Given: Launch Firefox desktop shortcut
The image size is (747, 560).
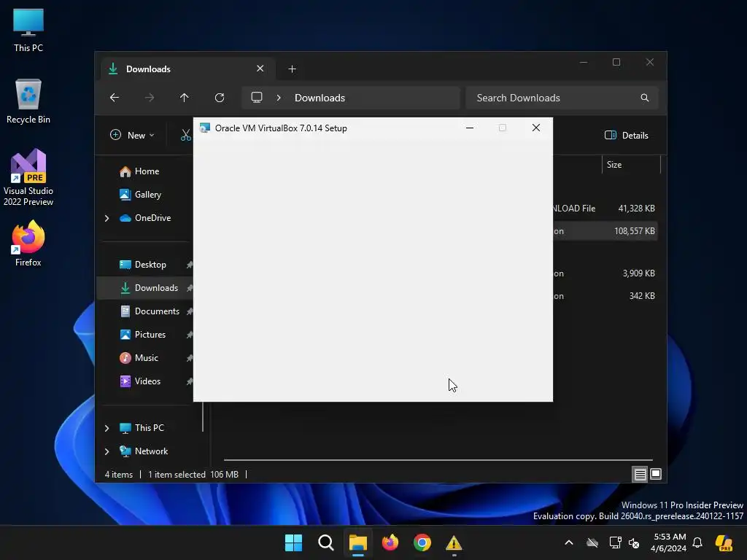Looking at the screenshot, I should tap(28, 244).
